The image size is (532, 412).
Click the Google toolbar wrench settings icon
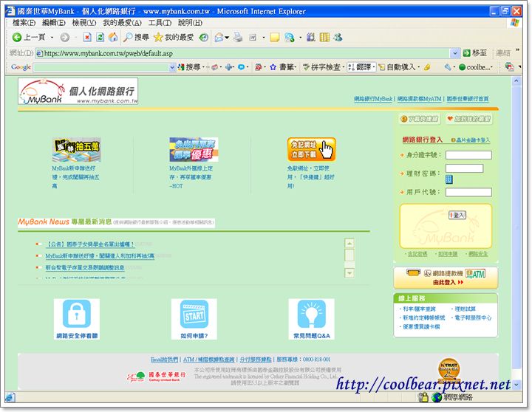point(448,67)
